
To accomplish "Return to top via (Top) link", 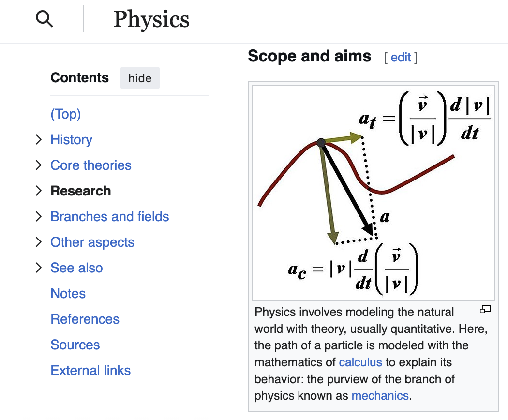I will click(65, 114).
